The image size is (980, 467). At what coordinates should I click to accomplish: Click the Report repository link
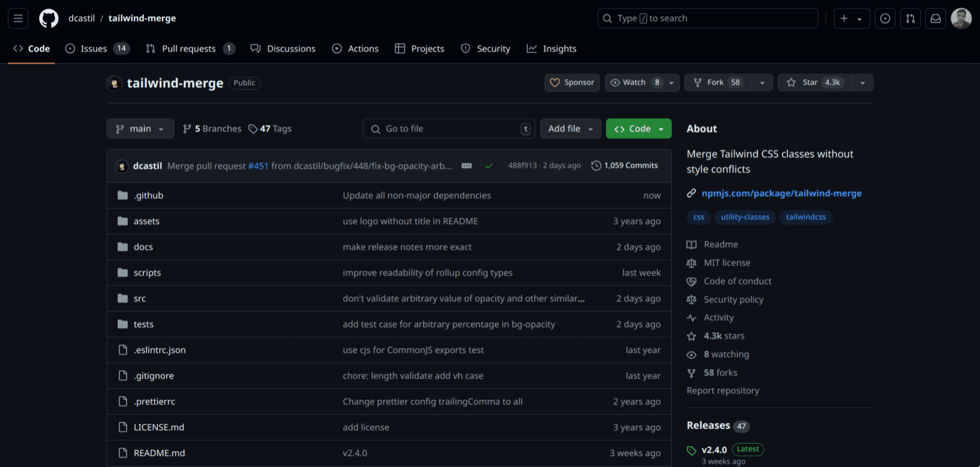[x=723, y=390]
